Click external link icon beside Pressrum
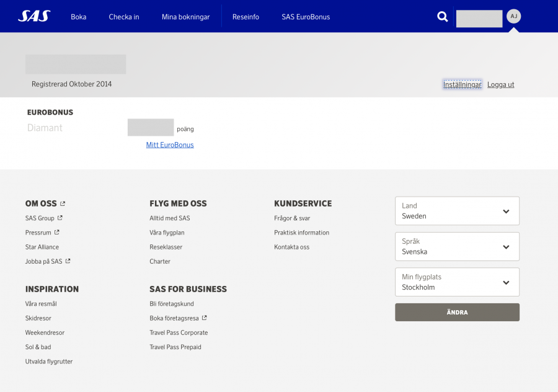 coord(57,233)
